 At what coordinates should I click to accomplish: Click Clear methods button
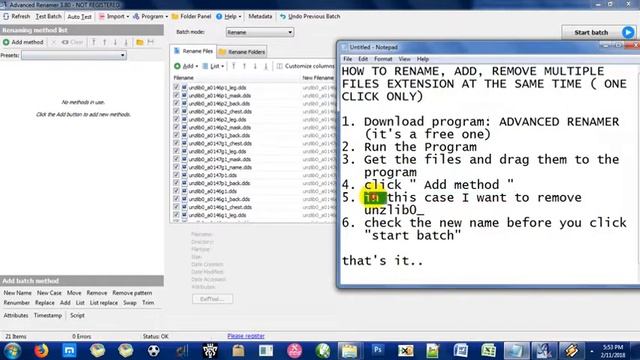coord(72,42)
